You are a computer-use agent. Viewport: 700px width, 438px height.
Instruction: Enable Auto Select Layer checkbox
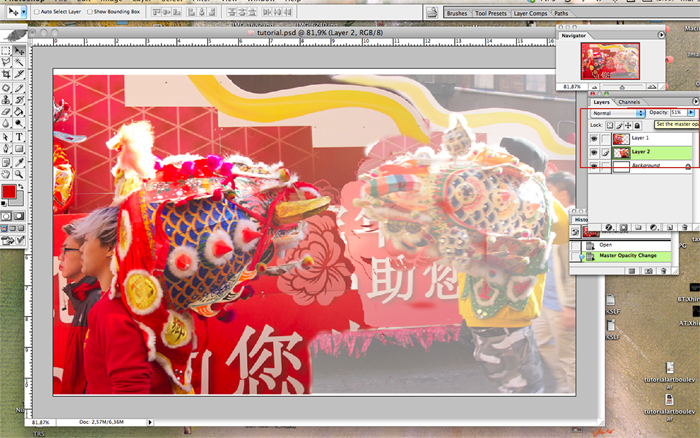[x=37, y=12]
